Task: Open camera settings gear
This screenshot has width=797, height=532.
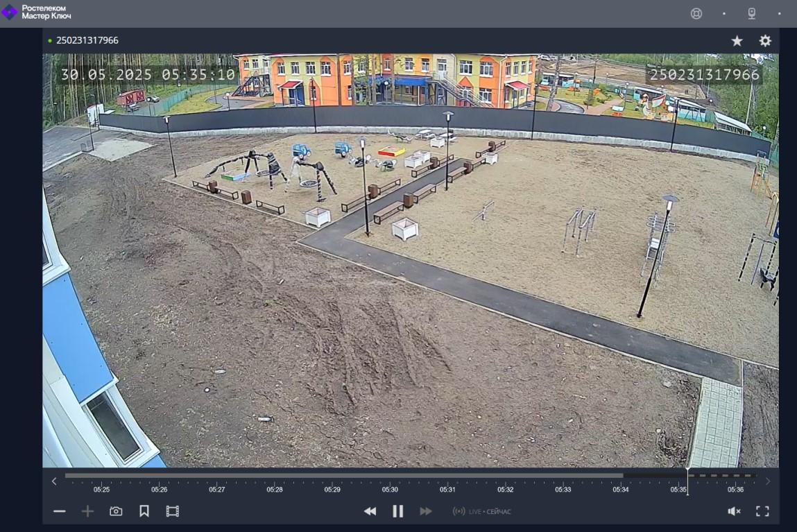Action: pos(765,41)
